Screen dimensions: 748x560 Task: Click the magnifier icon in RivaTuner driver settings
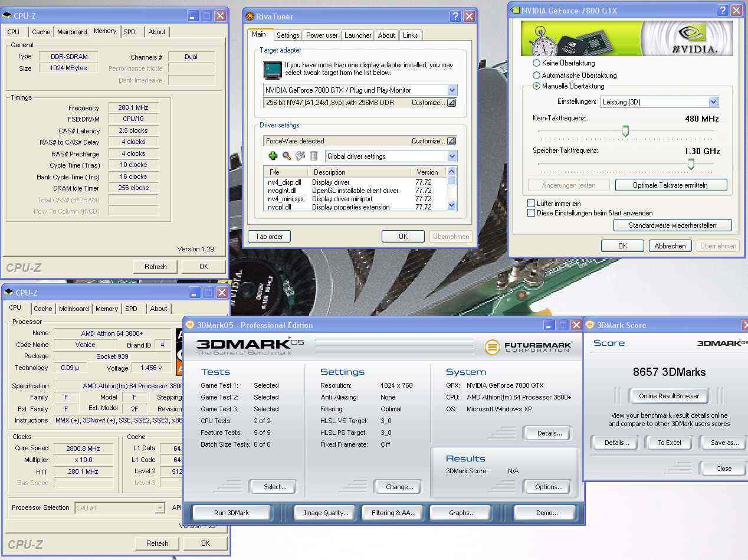287,156
